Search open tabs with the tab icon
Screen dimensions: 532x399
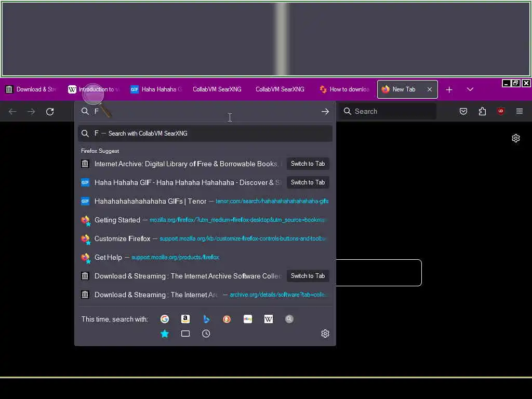click(x=185, y=334)
